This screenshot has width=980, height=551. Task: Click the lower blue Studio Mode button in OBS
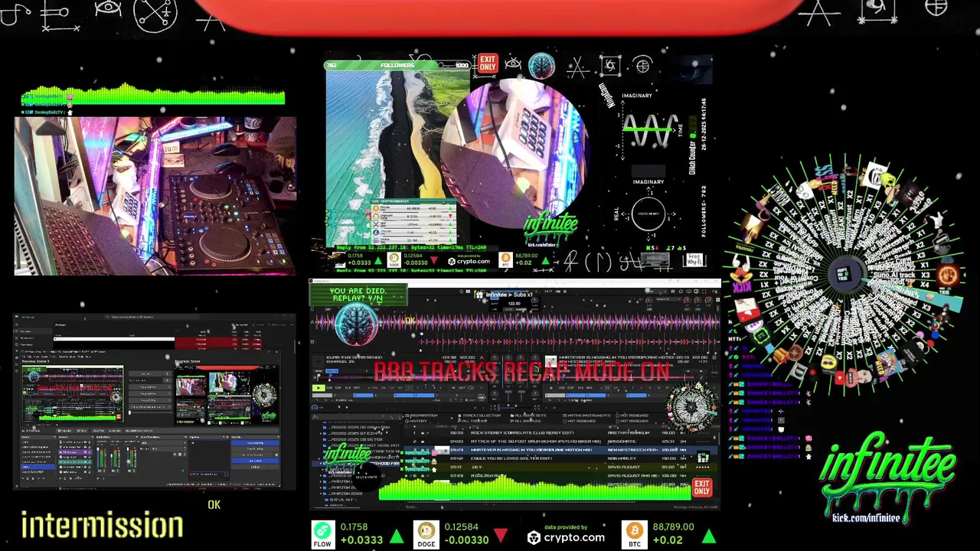tap(255, 461)
